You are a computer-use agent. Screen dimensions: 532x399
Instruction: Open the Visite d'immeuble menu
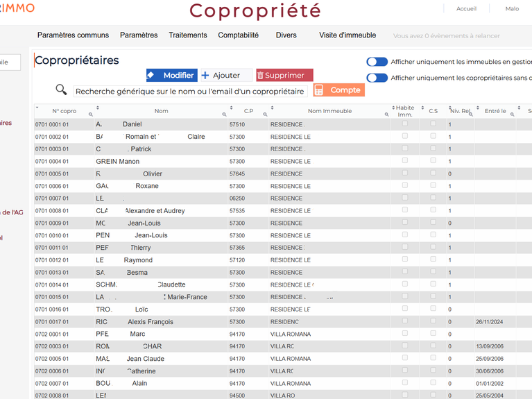(x=347, y=35)
